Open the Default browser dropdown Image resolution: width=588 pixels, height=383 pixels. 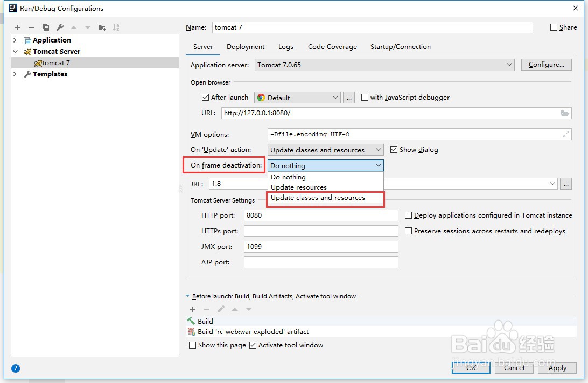pyautogui.click(x=297, y=98)
